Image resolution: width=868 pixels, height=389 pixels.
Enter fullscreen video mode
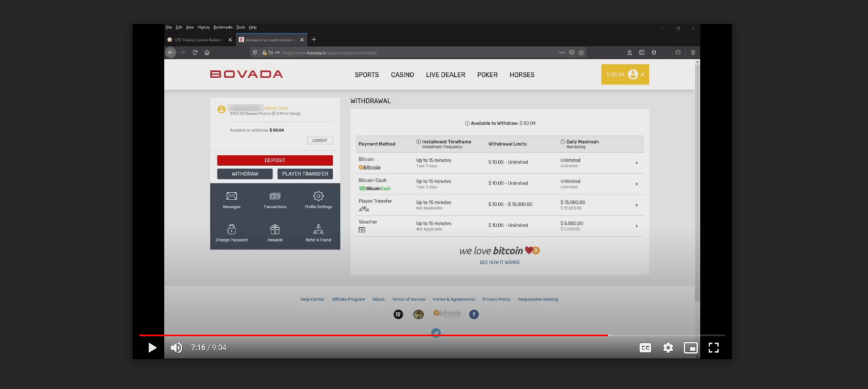714,347
